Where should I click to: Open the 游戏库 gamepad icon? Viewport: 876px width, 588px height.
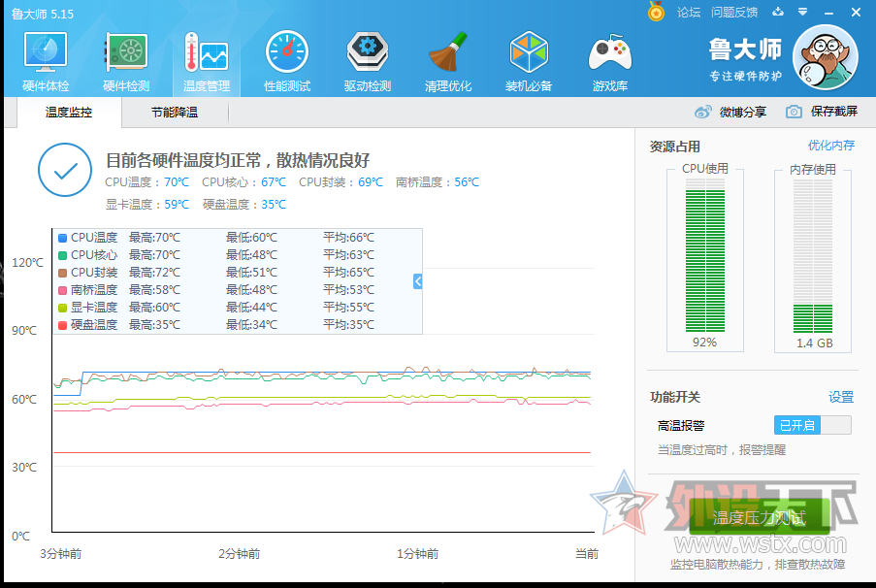[609, 53]
